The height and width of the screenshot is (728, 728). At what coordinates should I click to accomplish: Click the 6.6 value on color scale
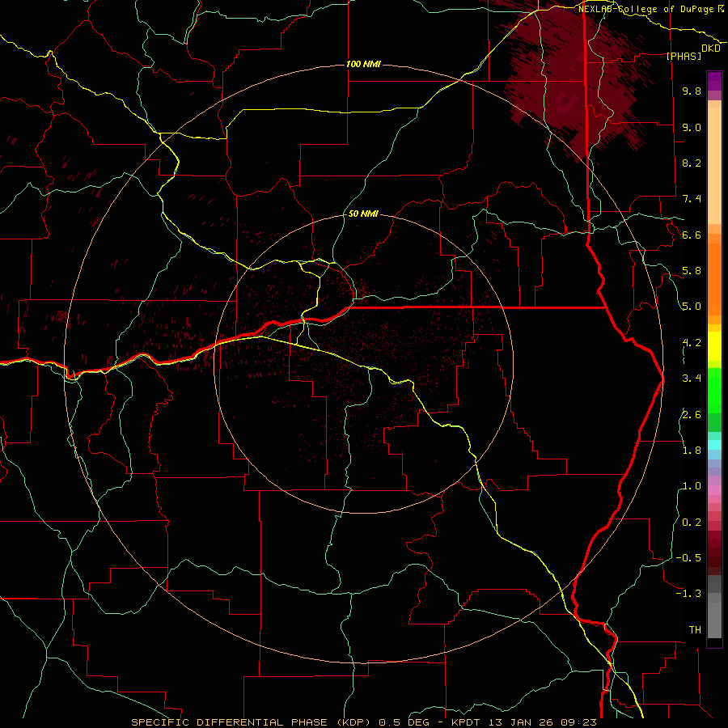pyautogui.click(x=692, y=235)
